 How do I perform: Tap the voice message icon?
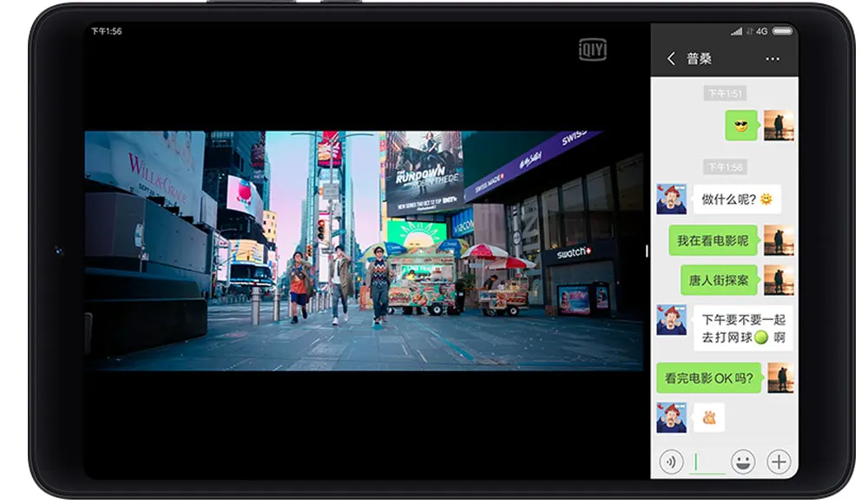[x=671, y=461]
